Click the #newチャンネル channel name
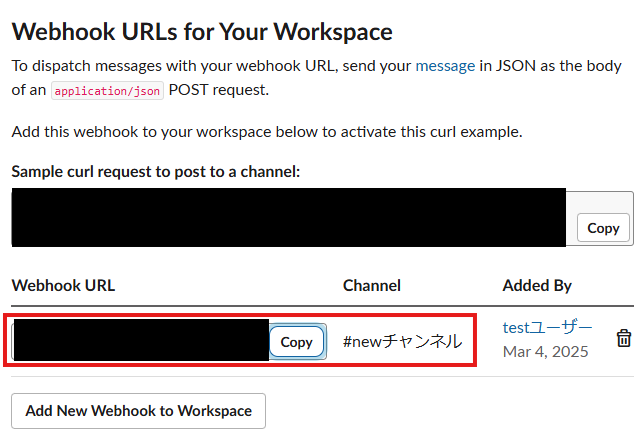 coord(402,341)
